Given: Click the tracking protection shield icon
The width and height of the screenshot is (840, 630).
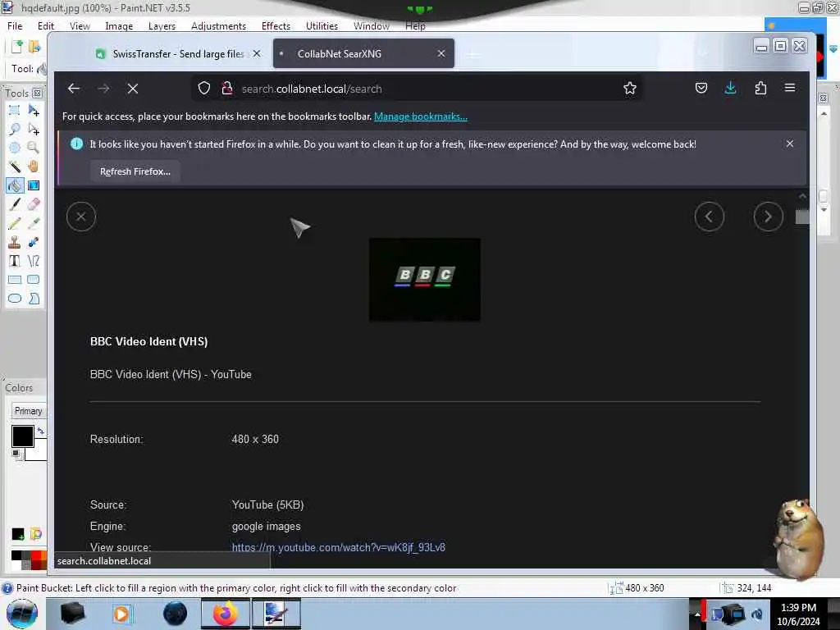Looking at the screenshot, I should [204, 89].
